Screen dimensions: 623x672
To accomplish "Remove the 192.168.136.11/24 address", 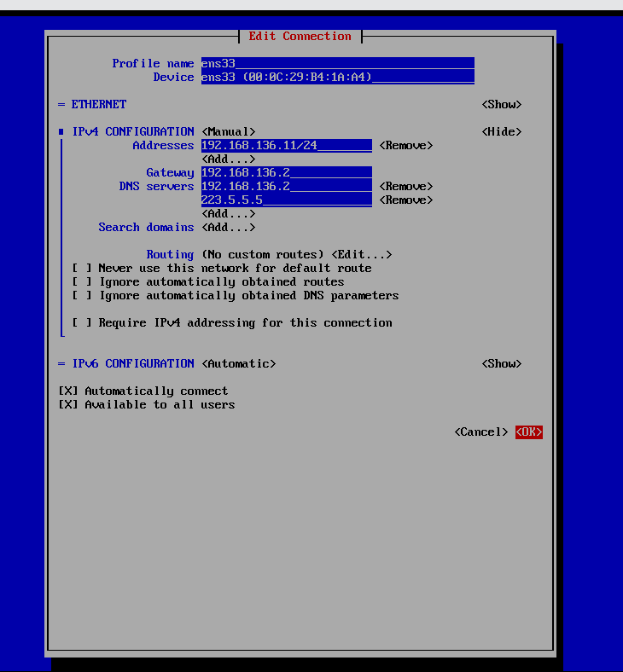I will 405,145.
